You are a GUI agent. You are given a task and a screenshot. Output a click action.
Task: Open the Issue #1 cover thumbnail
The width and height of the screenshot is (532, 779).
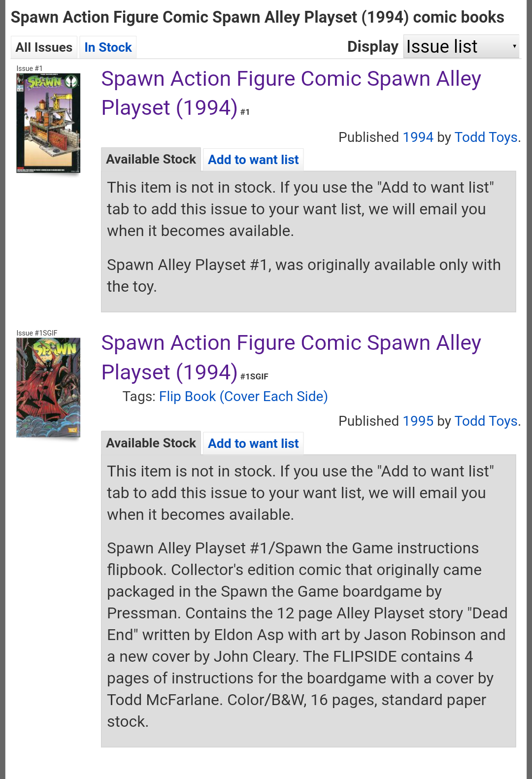coord(48,123)
